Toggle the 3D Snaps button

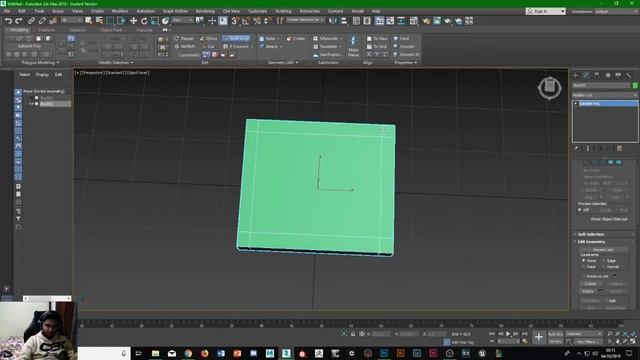coord(235,21)
